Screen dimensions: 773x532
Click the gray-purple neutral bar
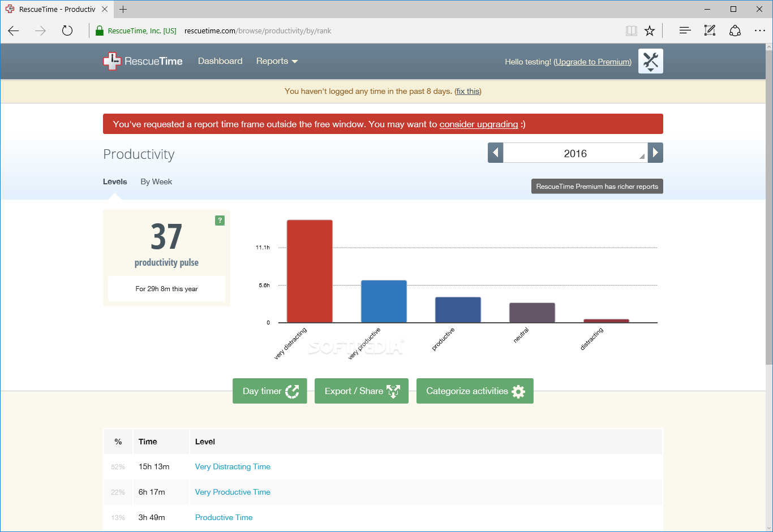pyautogui.click(x=532, y=313)
